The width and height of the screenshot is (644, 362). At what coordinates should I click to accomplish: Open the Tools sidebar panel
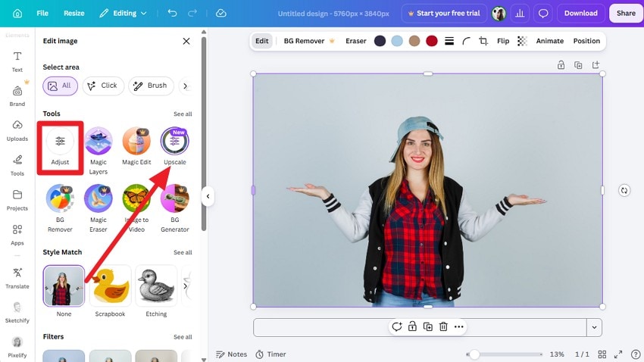[x=17, y=165]
